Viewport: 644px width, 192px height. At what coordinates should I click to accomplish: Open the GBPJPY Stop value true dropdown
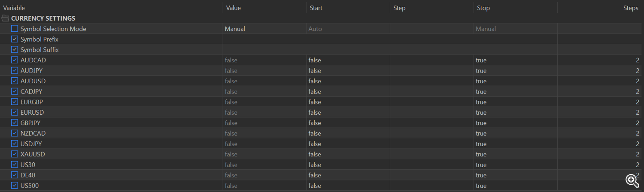tap(516, 123)
